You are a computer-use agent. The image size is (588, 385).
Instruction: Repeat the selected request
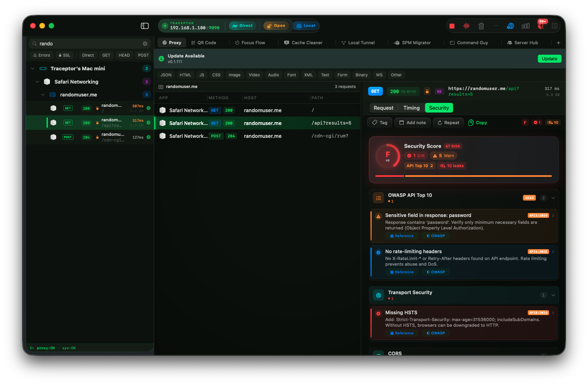[x=448, y=123]
